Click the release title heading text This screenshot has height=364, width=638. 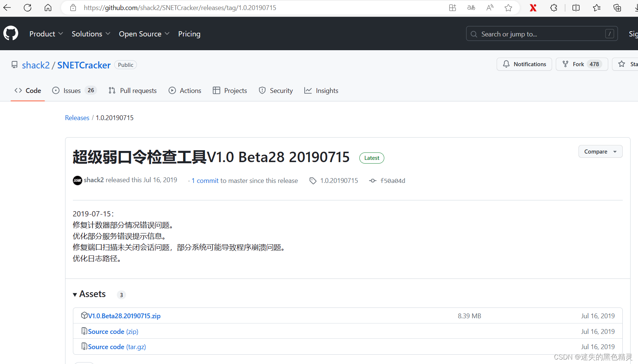(211, 157)
